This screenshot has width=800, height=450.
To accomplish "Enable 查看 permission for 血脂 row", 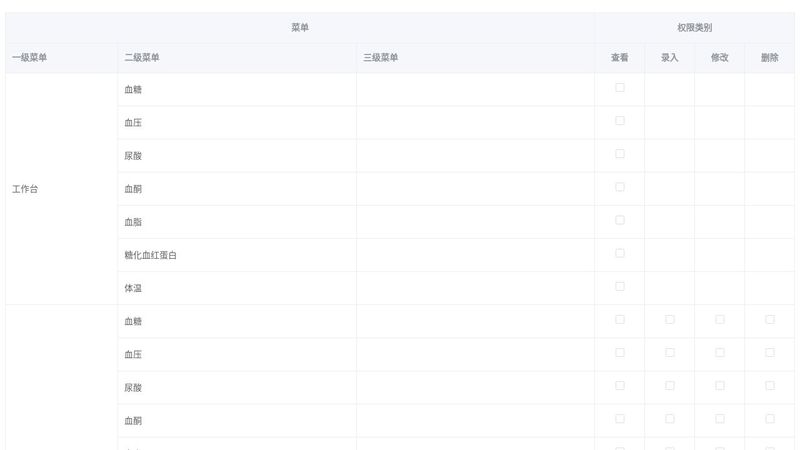I will (620, 220).
